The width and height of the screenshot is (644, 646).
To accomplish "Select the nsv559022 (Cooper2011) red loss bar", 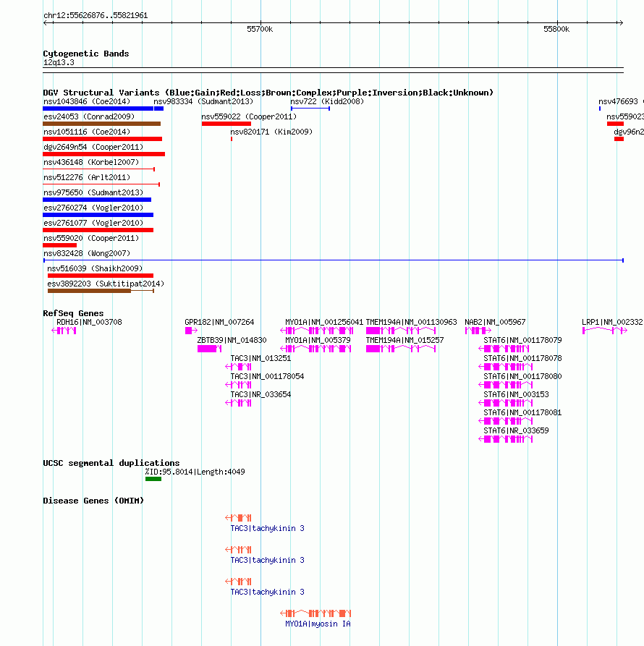I will [x=226, y=124].
